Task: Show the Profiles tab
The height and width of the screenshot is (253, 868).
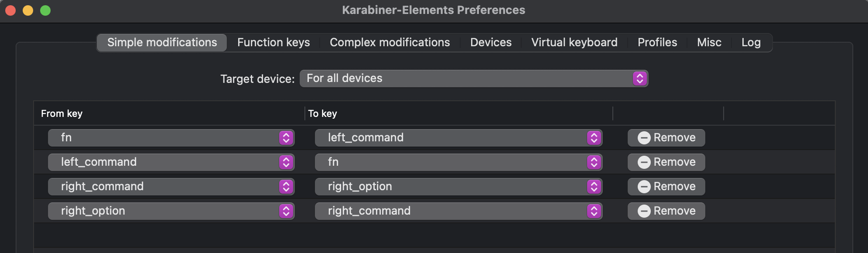Action: point(657,43)
